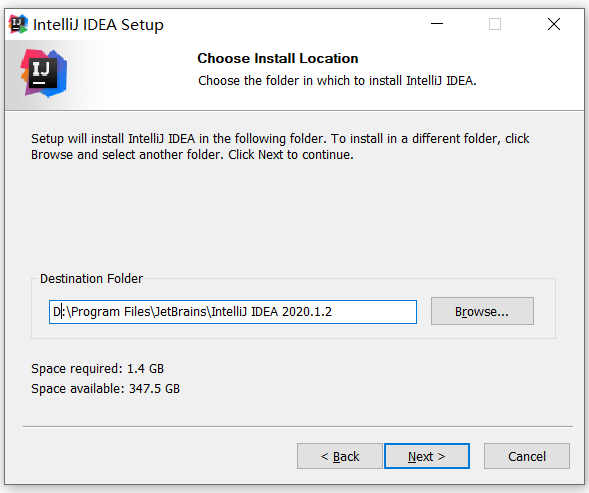The image size is (589, 493).
Task: Click the 'Choose Install Location' heading
Action: 278,58
